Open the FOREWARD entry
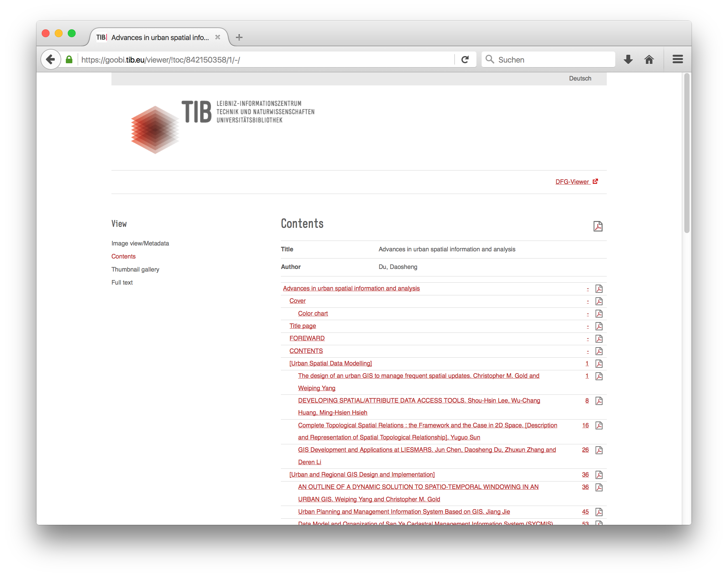Viewport: 728px width, 577px height. coord(307,338)
